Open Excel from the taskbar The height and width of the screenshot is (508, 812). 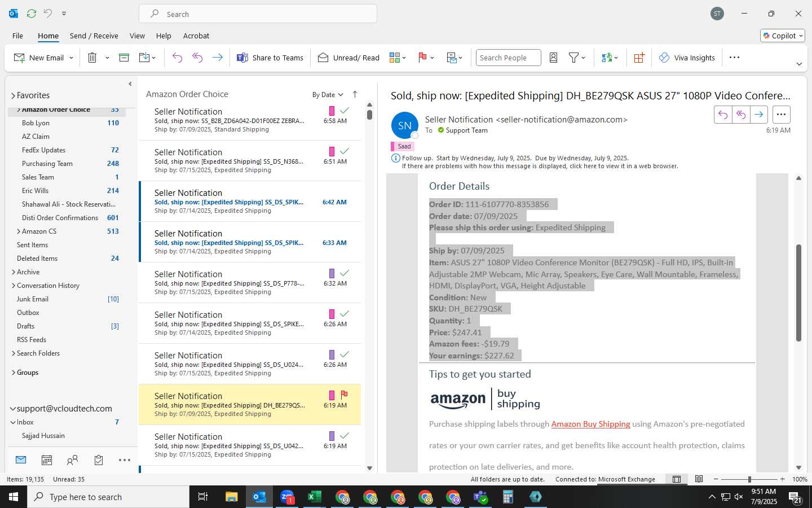coord(314,497)
